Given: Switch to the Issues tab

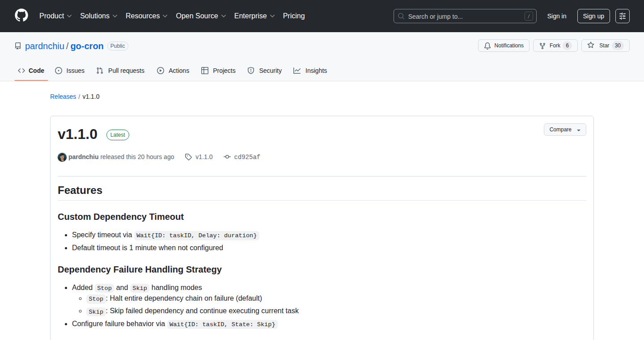Looking at the screenshot, I should (x=70, y=71).
